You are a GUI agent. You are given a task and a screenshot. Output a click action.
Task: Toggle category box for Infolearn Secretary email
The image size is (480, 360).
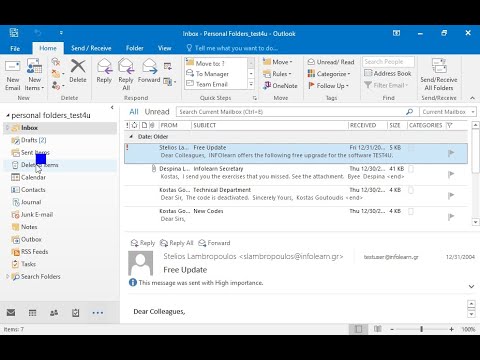411,169
